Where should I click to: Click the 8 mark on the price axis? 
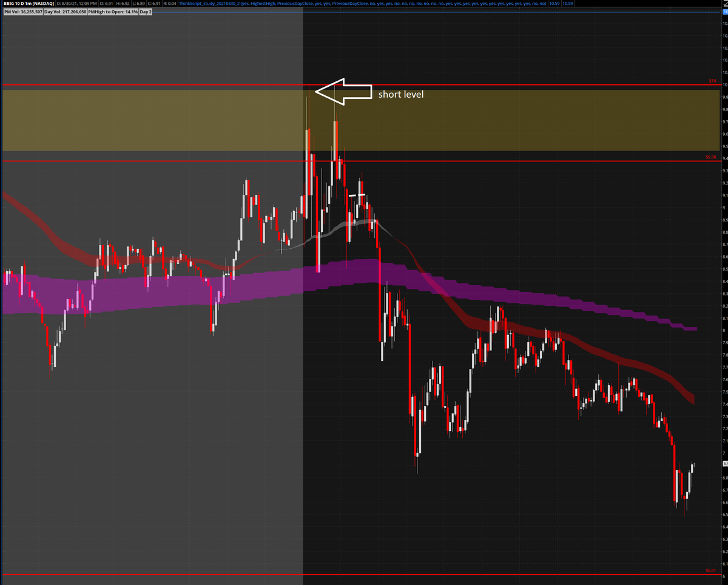pos(724,330)
